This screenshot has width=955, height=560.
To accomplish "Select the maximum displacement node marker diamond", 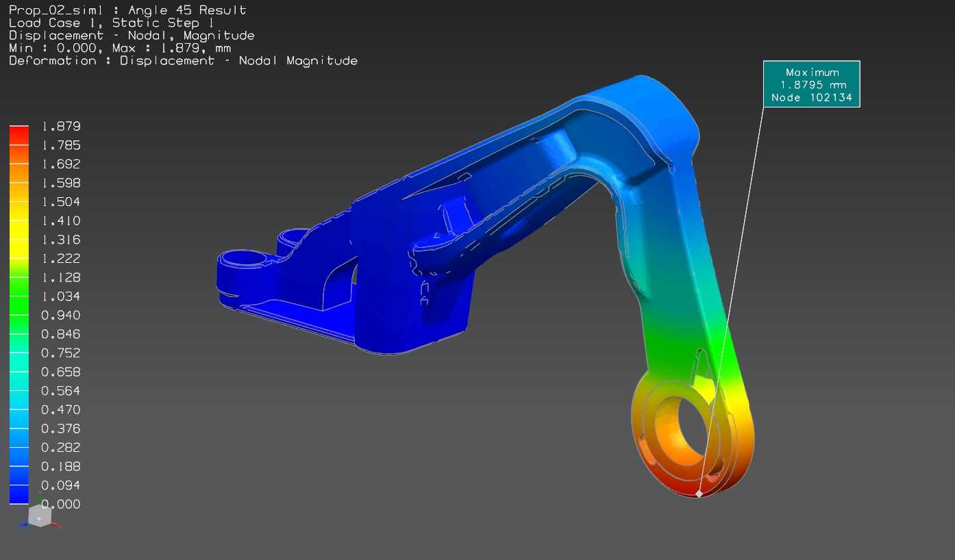I will (699, 493).
